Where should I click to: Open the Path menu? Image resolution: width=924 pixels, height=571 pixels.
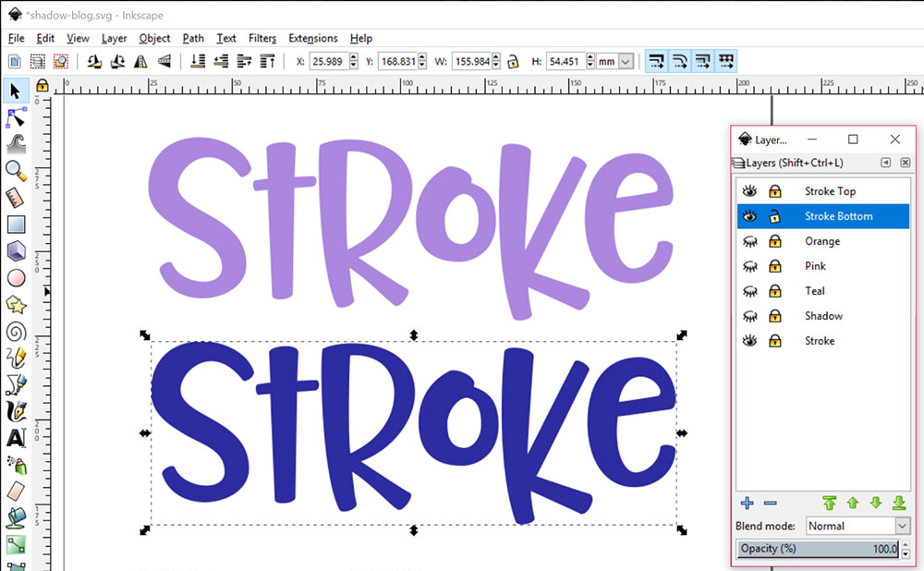(x=192, y=38)
